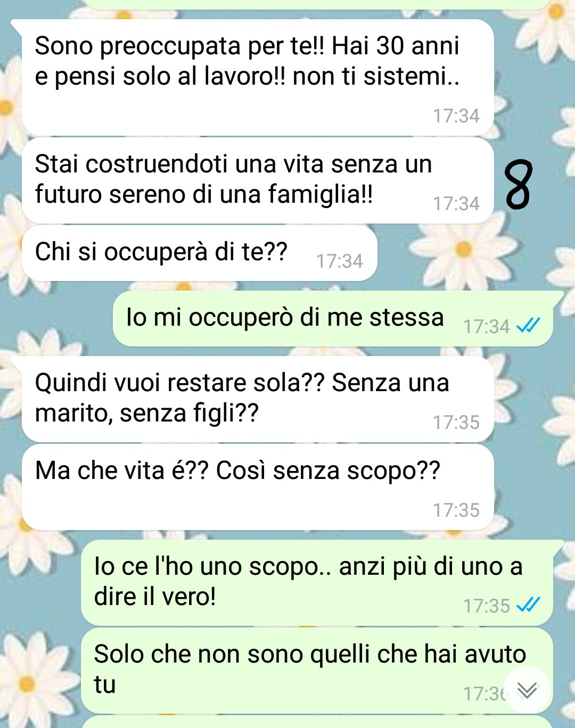
Task: Tap the daisy on the wallpaper near 'Chi si occuperà'
Action: [462, 249]
